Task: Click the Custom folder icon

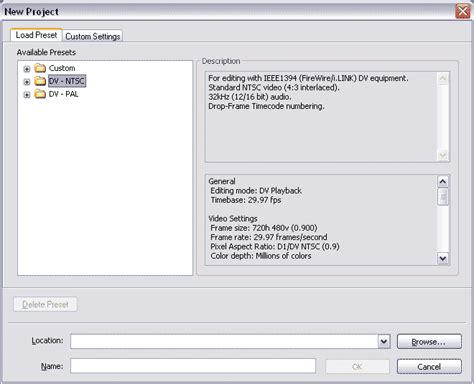Action: [40, 68]
